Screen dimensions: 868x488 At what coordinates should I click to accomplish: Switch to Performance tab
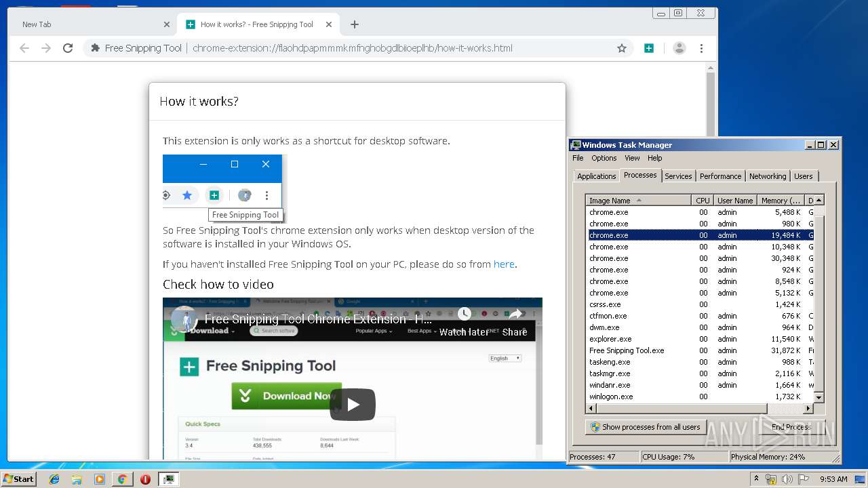tap(720, 176)
